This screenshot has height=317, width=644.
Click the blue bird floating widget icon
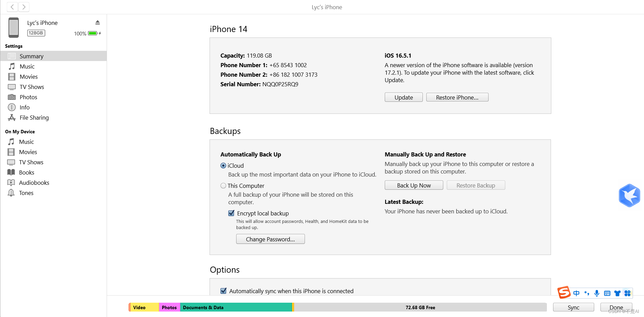click(x=629, y=196)
